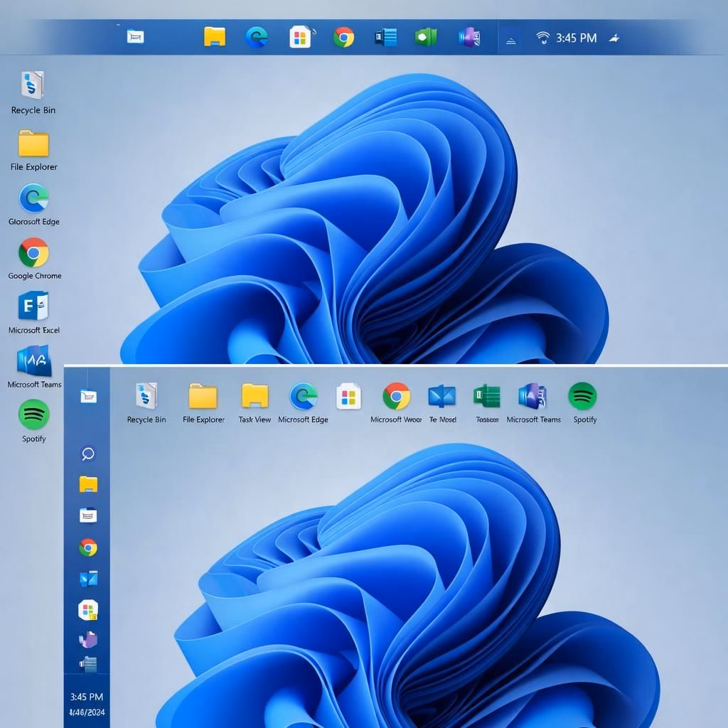Click the topmost window icon in vertical taskbar

click(x=88, y=396)
